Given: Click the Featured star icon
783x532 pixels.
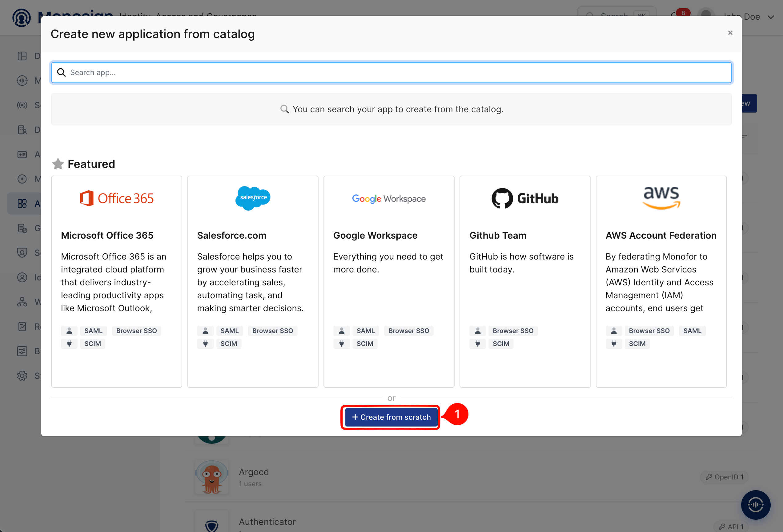Looking at the screenshot, I should (x=58, y=164).
